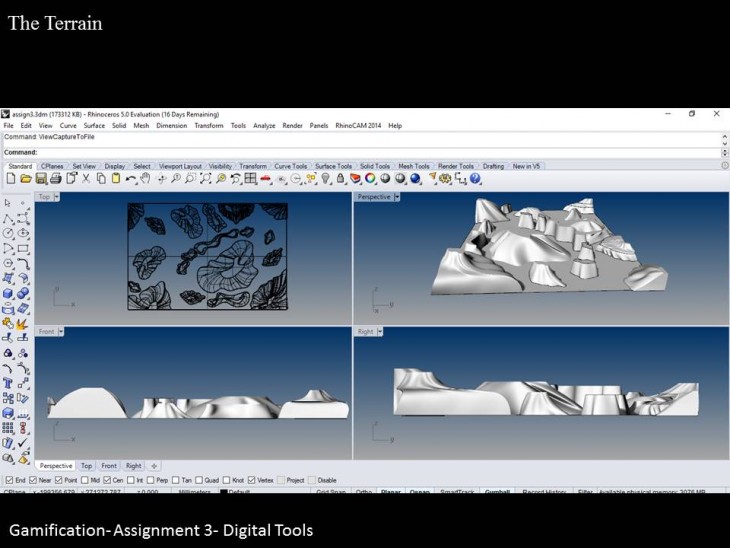Click the Open file folder icon

[26, 179]
